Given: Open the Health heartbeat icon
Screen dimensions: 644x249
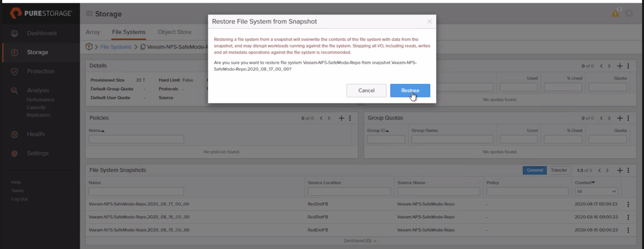Looking at the screenshot, I should tap(15, 134).
